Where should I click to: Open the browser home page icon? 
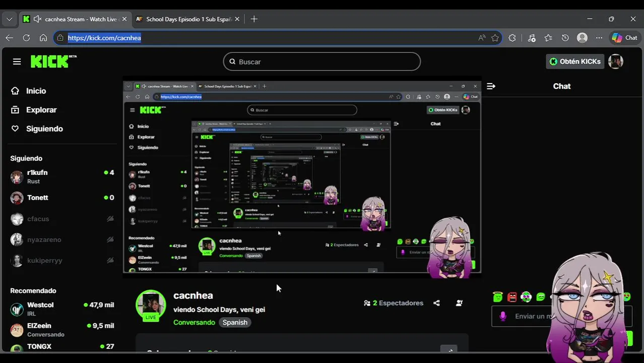click(x=43, y=38)
